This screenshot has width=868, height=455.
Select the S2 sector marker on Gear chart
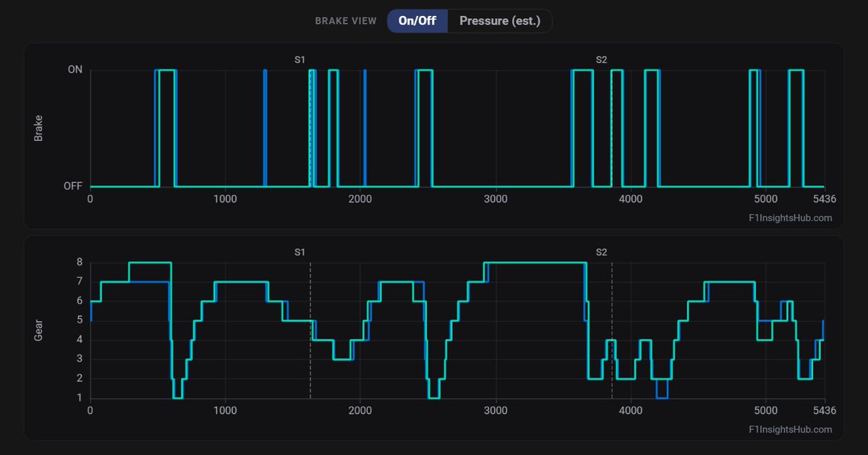[x=601, y=252]
